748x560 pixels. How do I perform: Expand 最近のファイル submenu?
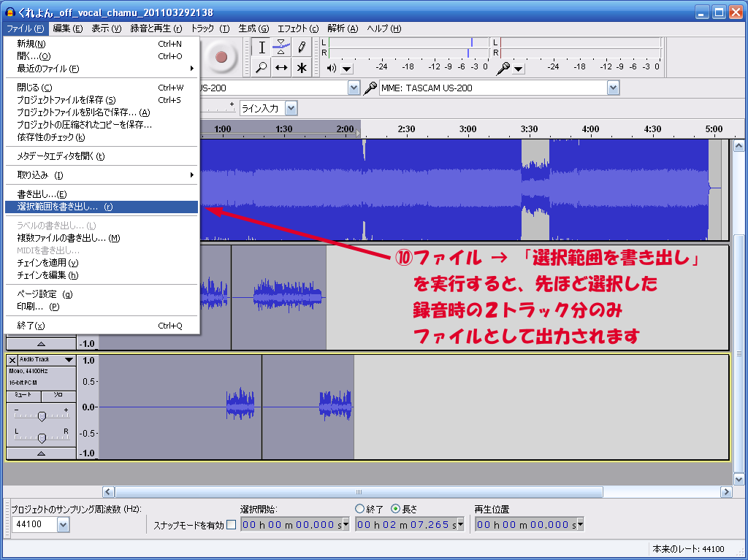coord(101,69)
